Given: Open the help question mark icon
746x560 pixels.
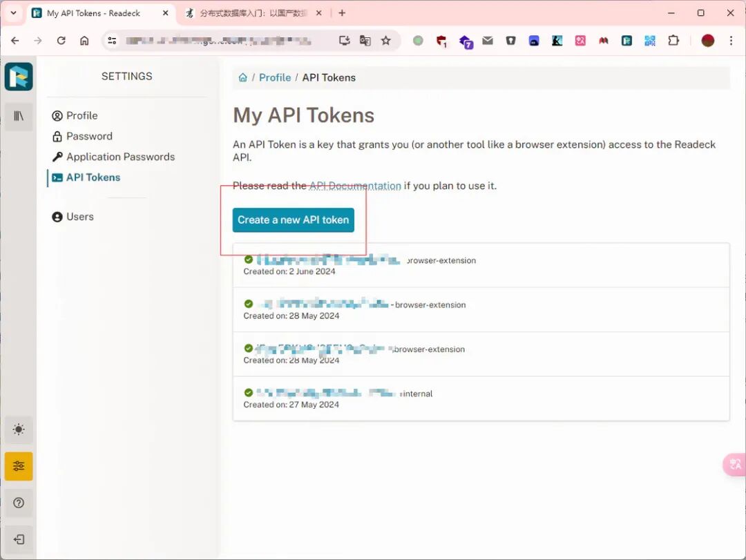Looking at the screenshot, I should (x=19, y=503).
